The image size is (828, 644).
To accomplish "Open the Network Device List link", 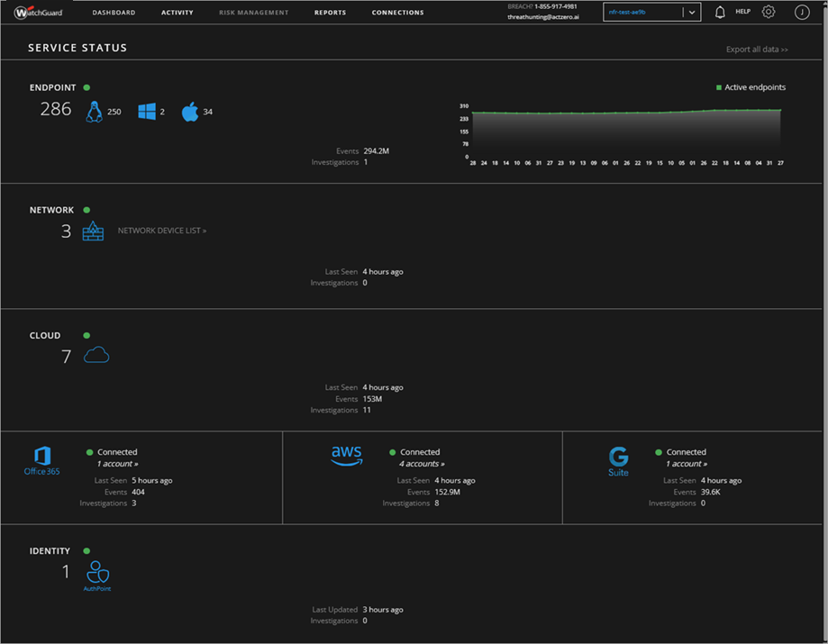I will tap(161, 231).
